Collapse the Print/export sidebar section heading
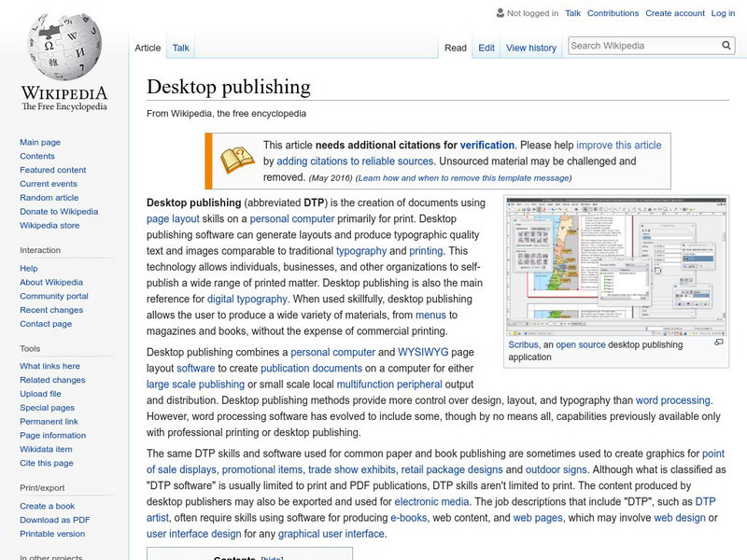This screenshot has width=747, height=560. pos(43,487)
